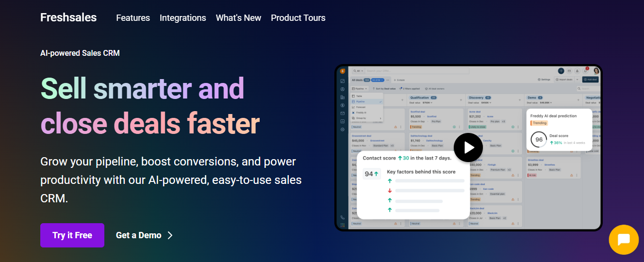Viewport: 644px width, 262px height.
Task: Open the Acme deal card
Action: [x=495, y=119]
